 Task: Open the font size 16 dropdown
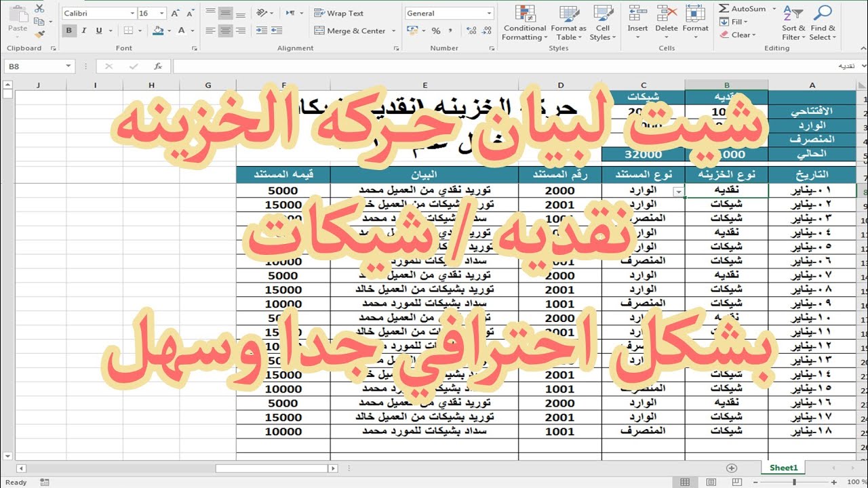(x=162, y=13)
